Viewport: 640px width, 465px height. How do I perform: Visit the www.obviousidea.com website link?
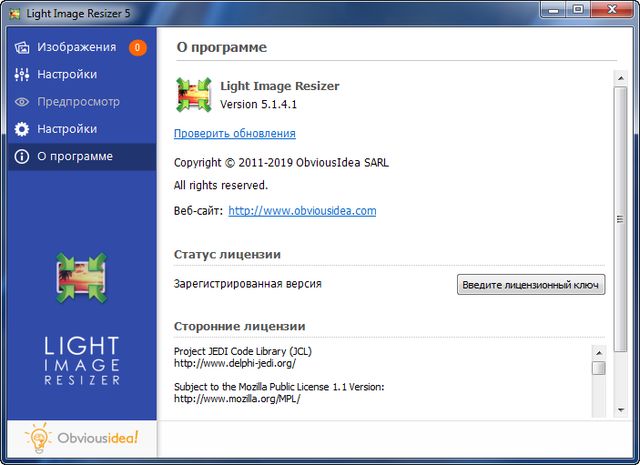[302, 211]
